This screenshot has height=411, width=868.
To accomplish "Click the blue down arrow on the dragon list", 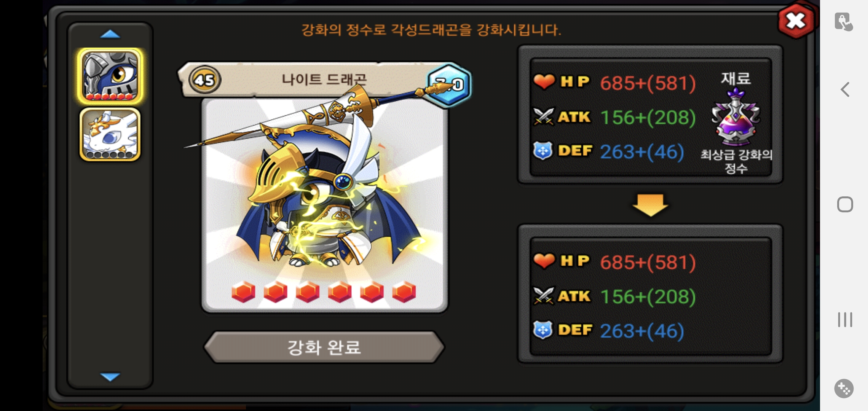I will 110,377.
